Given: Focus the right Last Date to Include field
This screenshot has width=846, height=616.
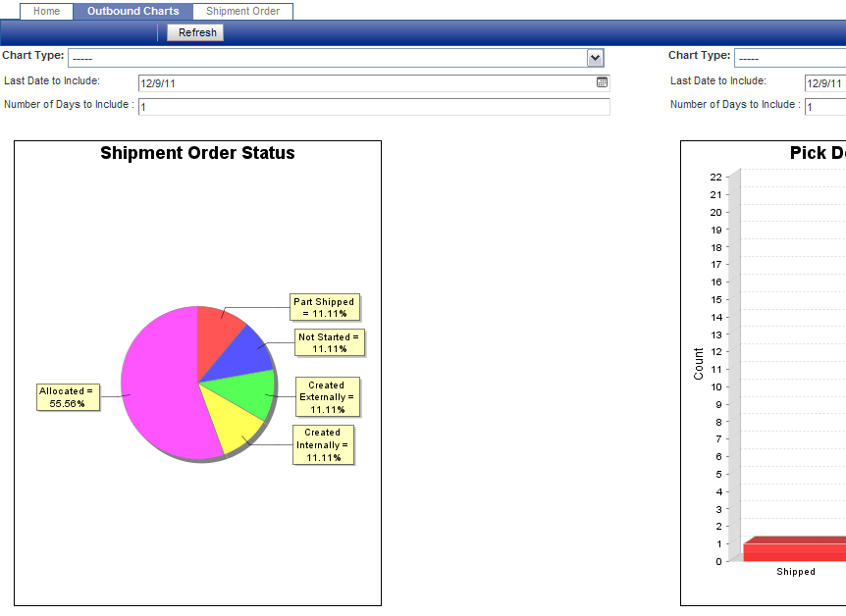Looking at the screenshot, I should pos(825,83).
